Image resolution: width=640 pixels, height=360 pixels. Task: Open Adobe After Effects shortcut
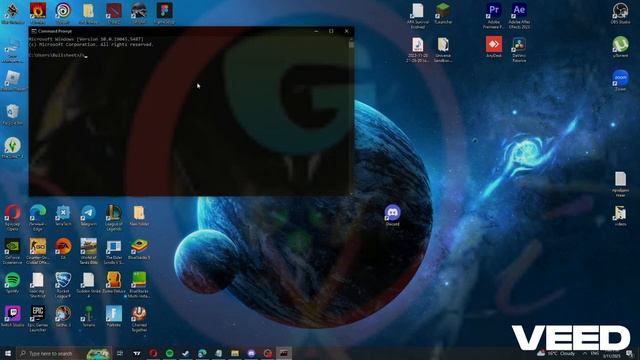(519, 16)
